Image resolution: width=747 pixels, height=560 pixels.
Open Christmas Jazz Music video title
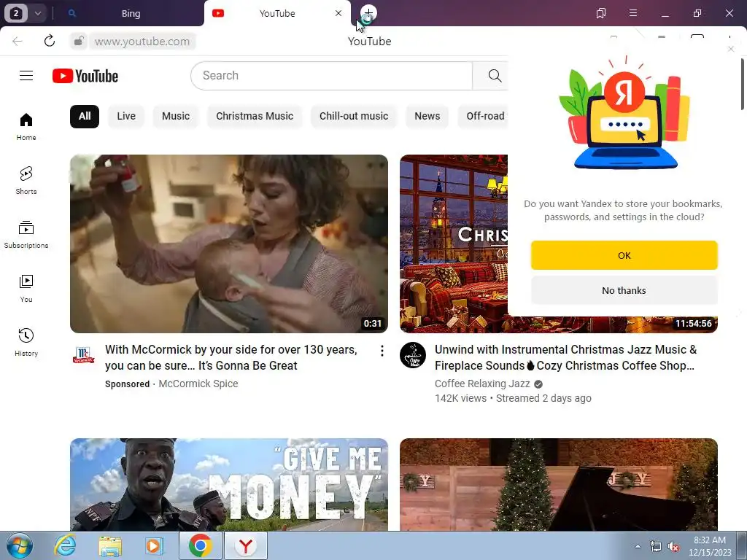pyautogui.click(x=565, y=357)
